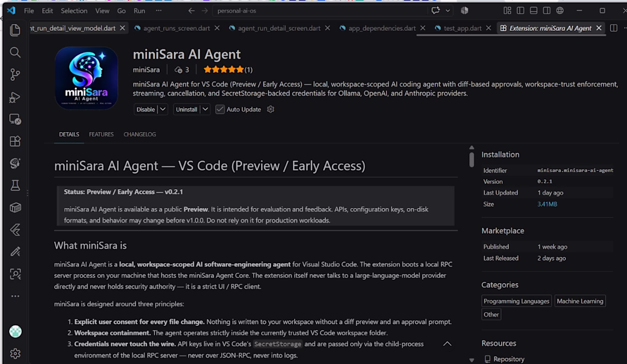Expand the Uninstall button dropdown arrow

(205, 109)
